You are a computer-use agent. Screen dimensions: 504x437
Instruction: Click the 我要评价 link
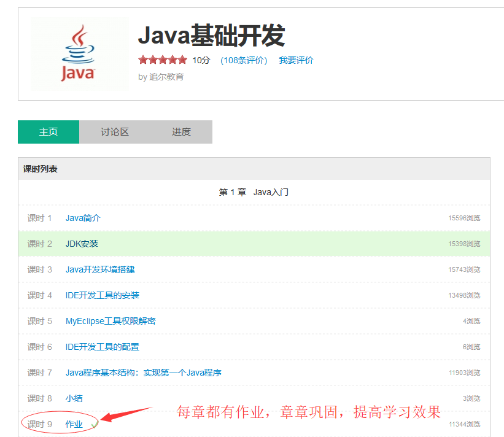296,60
